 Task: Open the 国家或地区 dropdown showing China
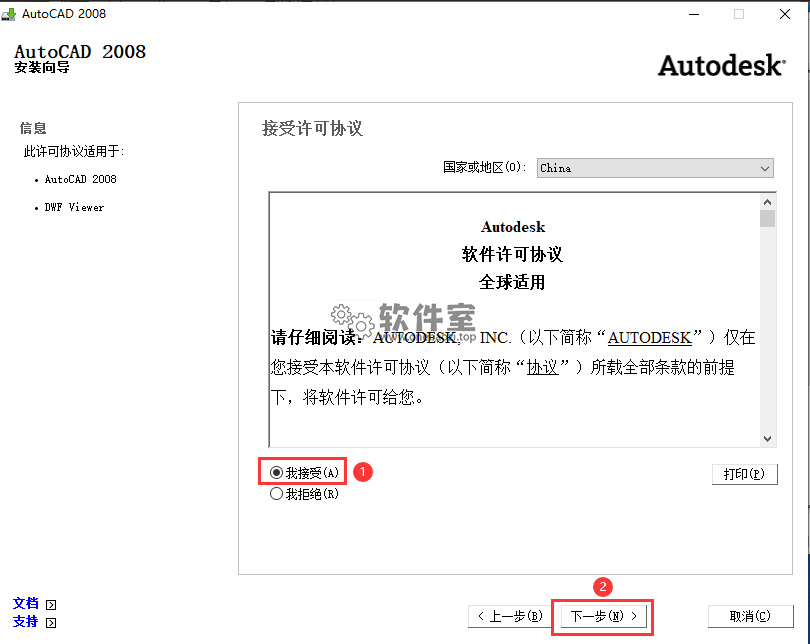(655, 168)
